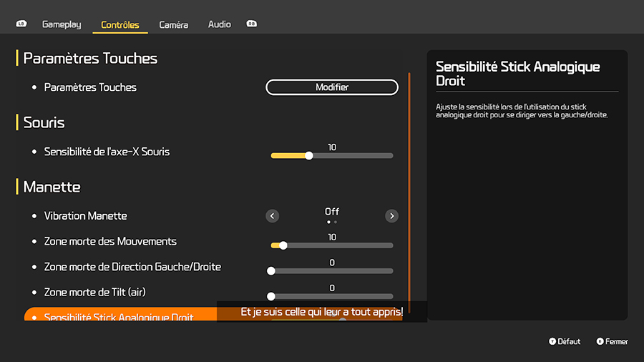Select the Paramètres Touches list item label
This screenshot has height=362, width=644.
click(x=90, y=87)
